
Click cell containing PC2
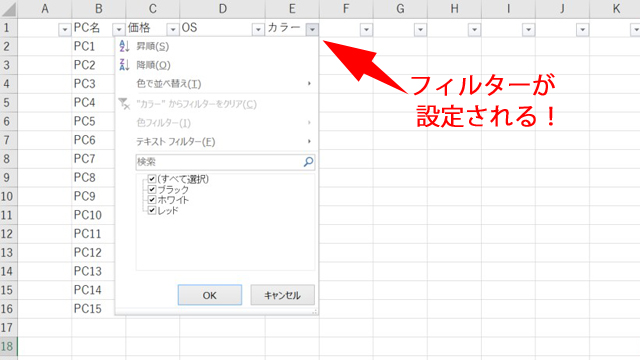[93, 65]
